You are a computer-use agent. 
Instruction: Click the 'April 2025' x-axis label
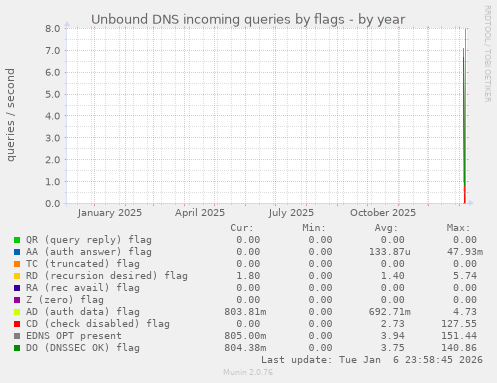(200, 213)
